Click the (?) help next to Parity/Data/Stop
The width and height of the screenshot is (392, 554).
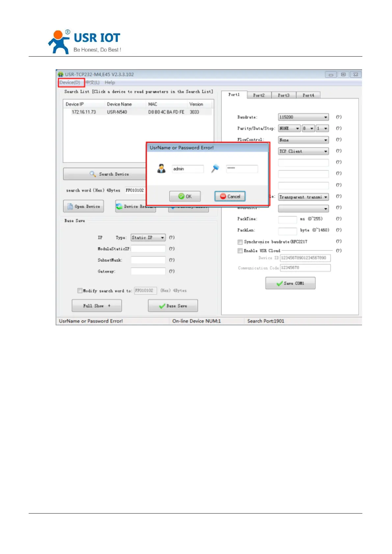339,128
